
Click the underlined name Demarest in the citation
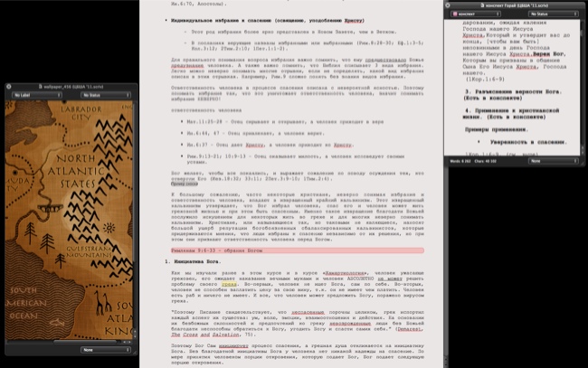[409, 329]
